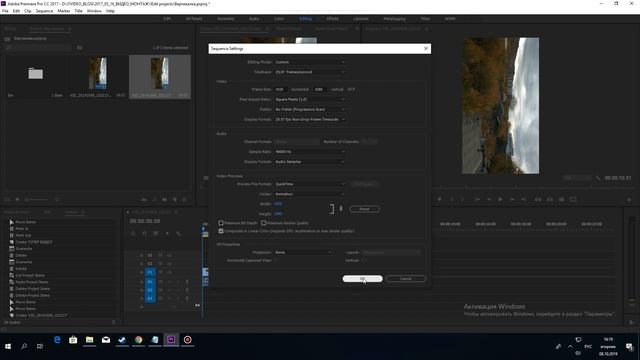The width and height of the screenshot is (640, 360).
Task: Open the VR Projection dropdown
Action: (304, 252)
